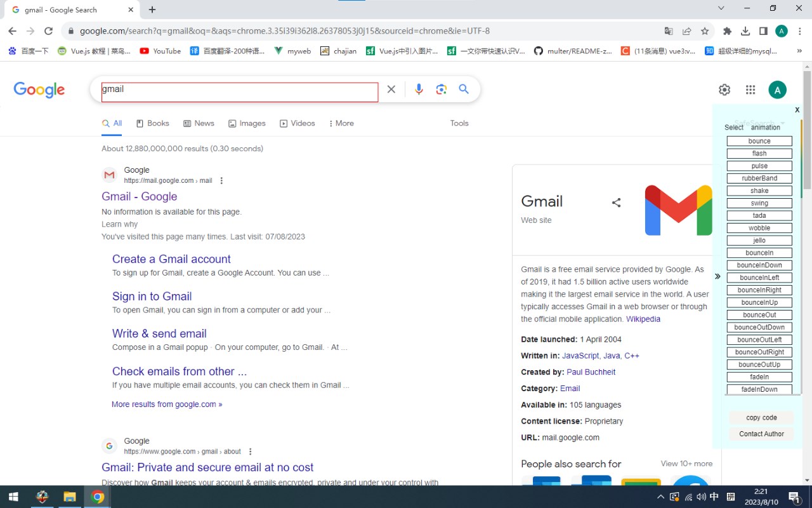
Task: Show hidden system tray icons
Action: [x=660, y=497]
